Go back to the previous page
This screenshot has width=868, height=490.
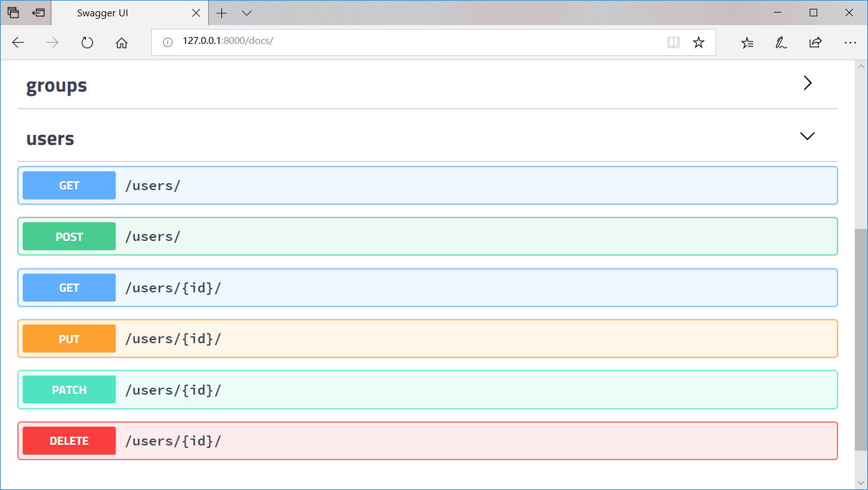[18, 43]
